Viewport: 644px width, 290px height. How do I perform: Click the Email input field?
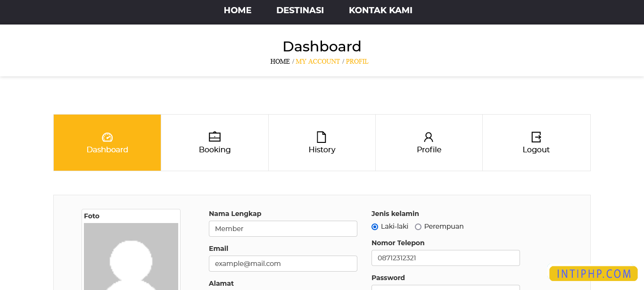[x=283, y=263]
